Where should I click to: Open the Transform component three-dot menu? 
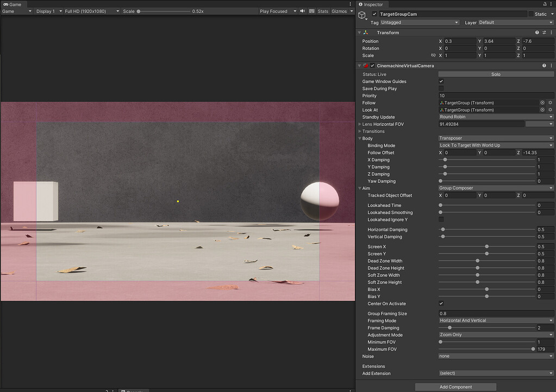(551, 32)
